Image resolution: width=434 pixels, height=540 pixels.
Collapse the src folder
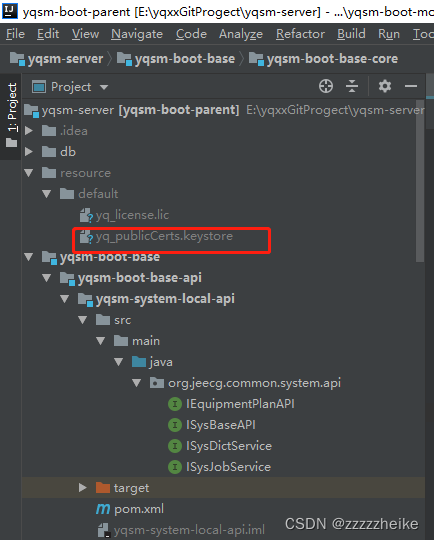83,320
